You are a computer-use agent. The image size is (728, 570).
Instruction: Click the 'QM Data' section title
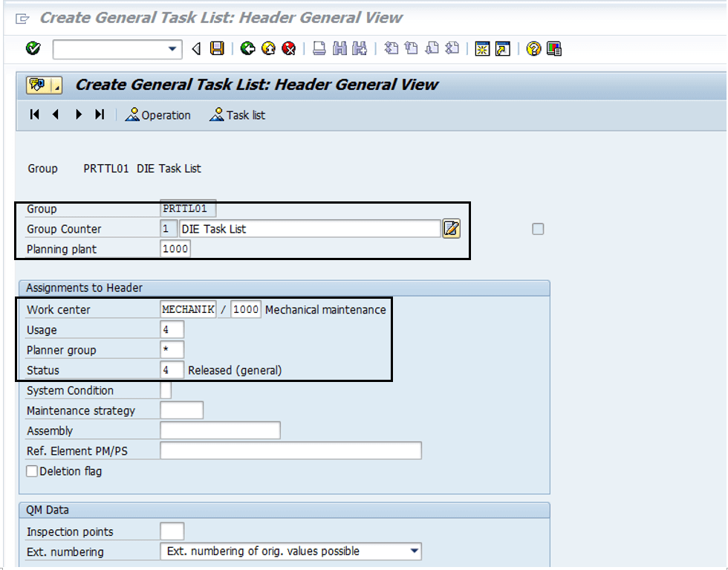[48, 510]
